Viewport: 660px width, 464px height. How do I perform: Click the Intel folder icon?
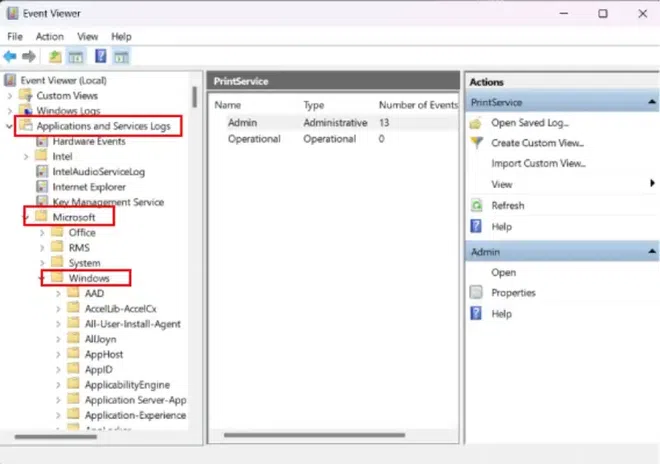[41, 156]
